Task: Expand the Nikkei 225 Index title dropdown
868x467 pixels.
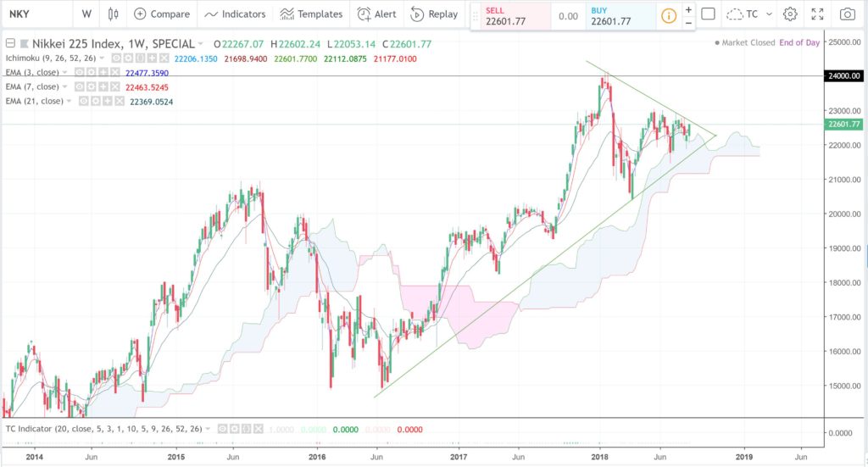Action: 200,44
